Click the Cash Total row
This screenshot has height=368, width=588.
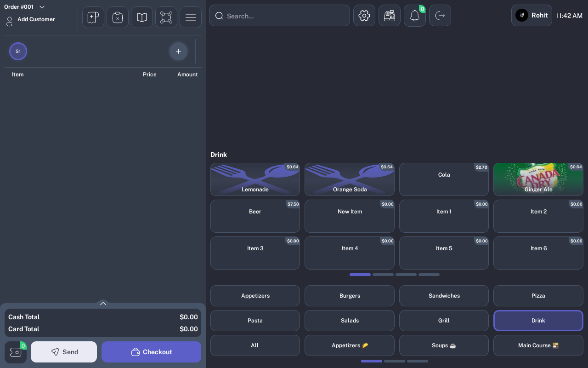coord(103,317)
